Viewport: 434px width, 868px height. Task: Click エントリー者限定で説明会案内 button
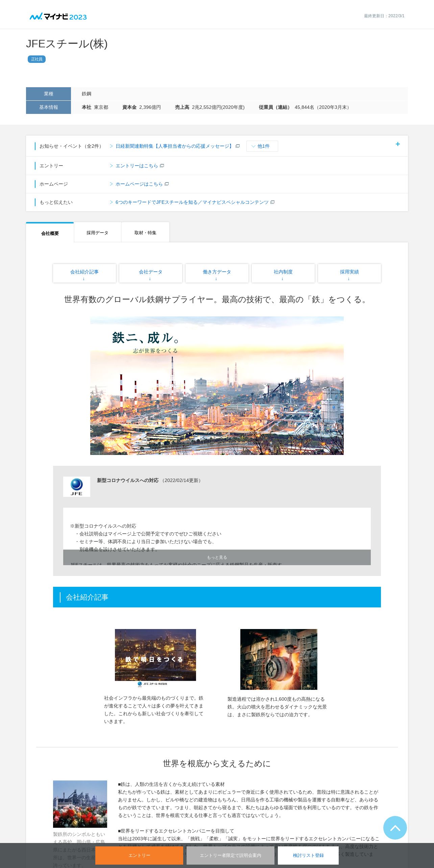(x=231, y=855)
